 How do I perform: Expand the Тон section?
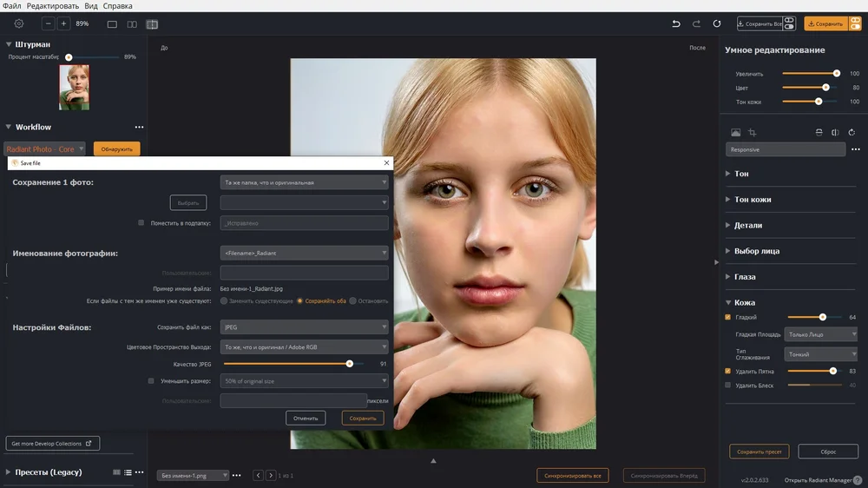coord(728,174)
